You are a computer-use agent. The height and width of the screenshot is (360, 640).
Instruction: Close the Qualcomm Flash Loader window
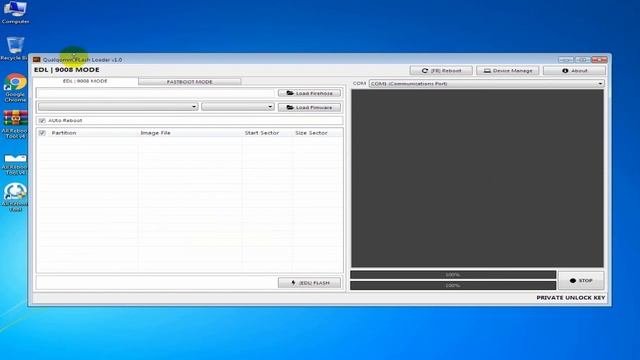click(x=599, y=60)
